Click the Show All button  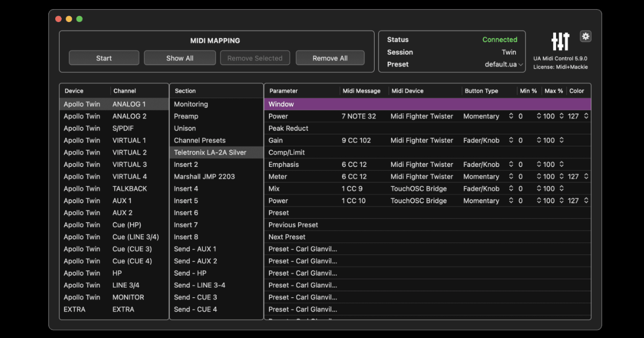(x=180, y=58)
